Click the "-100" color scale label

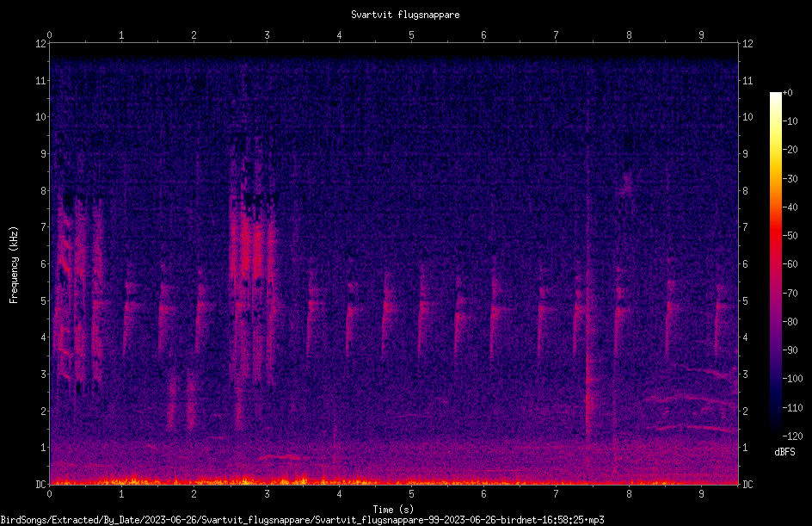(x=792, y=379)
